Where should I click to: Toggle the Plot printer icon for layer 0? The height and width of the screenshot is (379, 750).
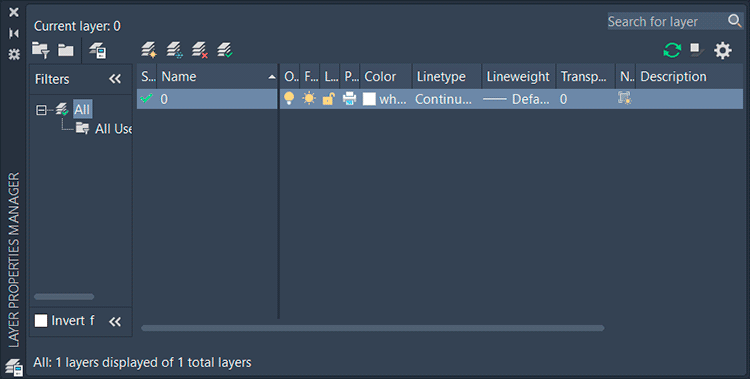[x=350, y=99]
